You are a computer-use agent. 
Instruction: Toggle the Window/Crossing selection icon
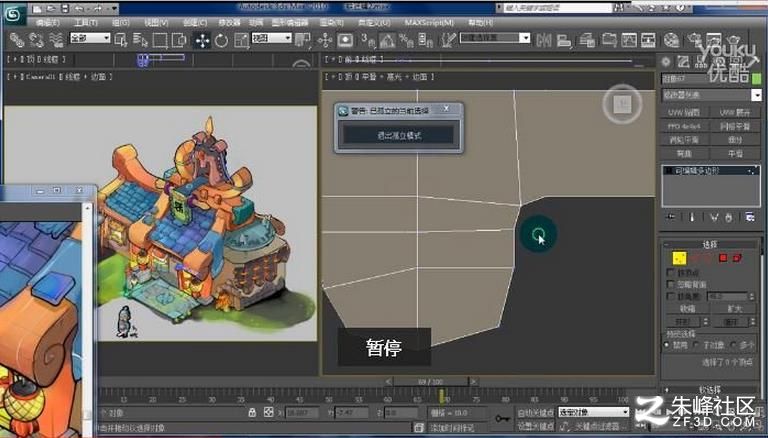(179, 40)
